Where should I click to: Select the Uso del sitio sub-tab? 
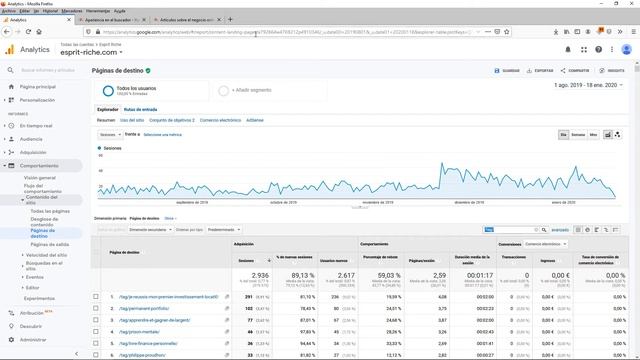point(132,120)
